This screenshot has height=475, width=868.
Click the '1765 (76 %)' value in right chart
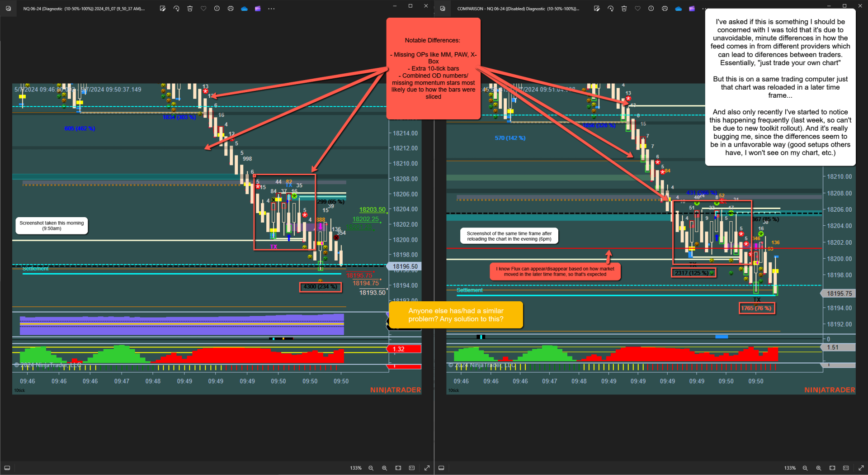click(756, 308)
